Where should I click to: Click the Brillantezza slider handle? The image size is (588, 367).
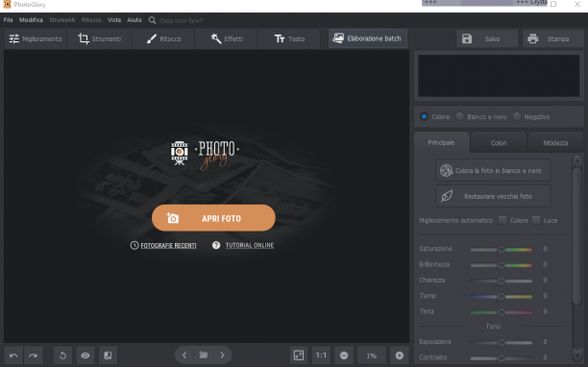(x=501, y=265)
